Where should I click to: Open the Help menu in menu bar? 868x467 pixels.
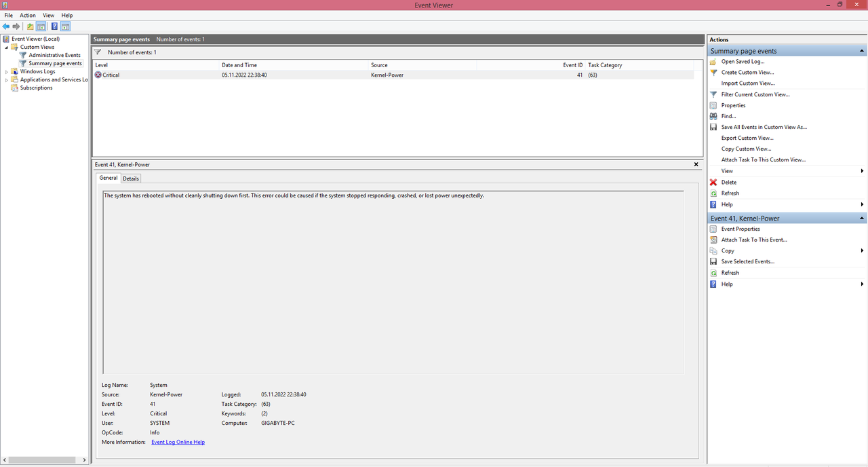pyautogui.click(x=67, y=15)
